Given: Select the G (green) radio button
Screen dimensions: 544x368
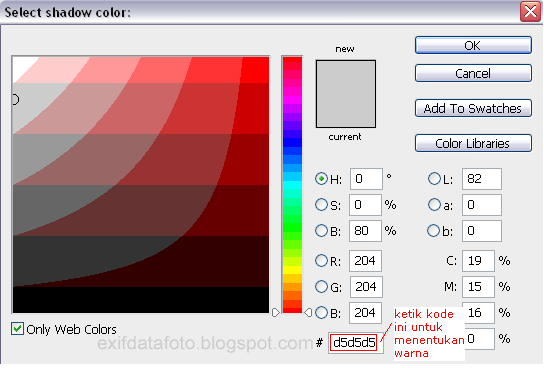Looking at the screenshot, I should pyautogui.click(x=322, y=286).
